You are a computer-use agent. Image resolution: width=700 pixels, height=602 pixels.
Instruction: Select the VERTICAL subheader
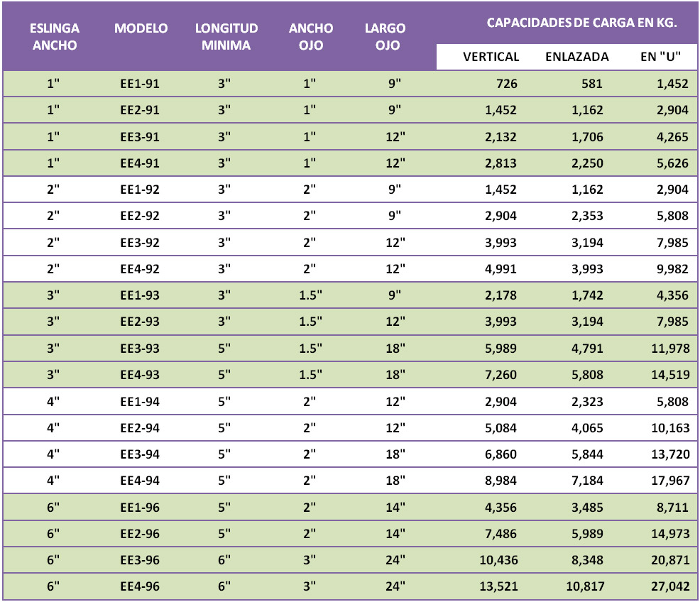(491, 57)
